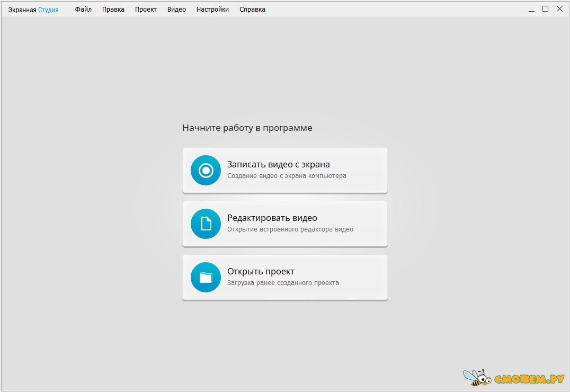Open the Справка help menu
Image resolution: width=570 pixels, height=392 pixels.
tap(252, 10)
